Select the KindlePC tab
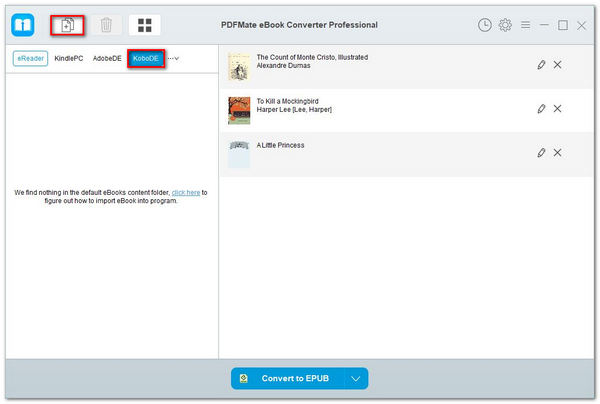Image resolution: width=600 pixels, height=404 pixels. (68, 59)
